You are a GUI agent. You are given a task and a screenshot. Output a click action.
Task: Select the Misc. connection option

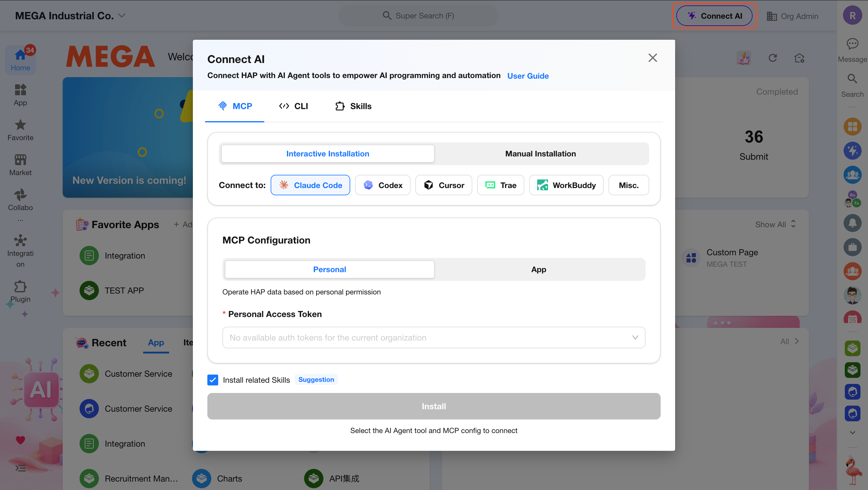click(628, 185)
